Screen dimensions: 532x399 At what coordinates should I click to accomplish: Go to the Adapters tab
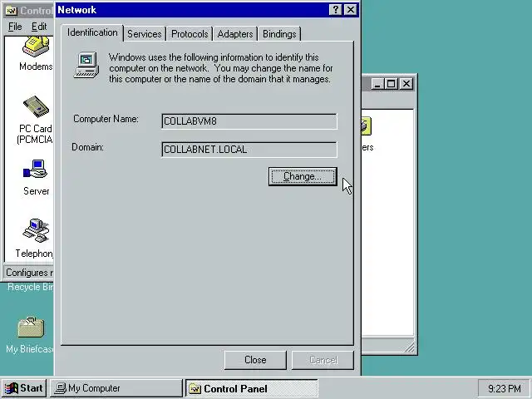235,34
